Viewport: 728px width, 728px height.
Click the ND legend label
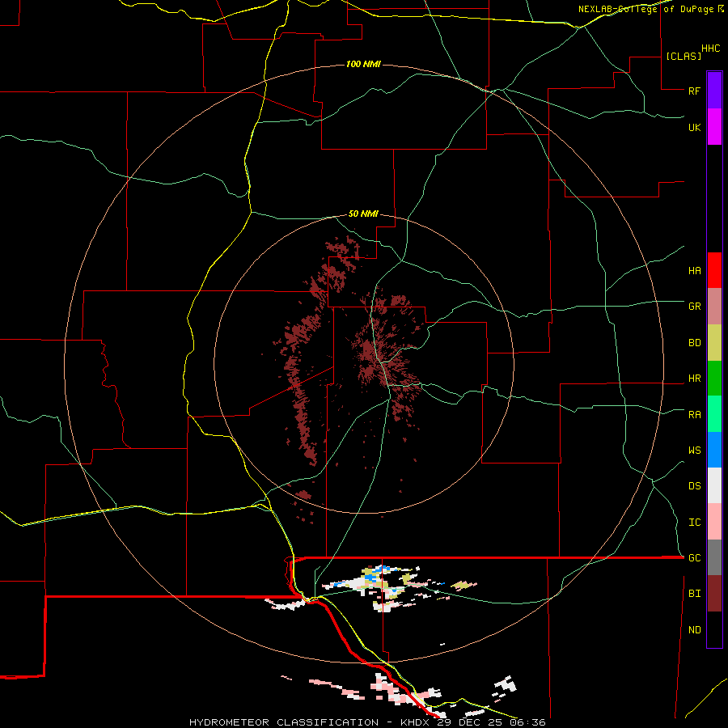click(x=694, y=630)
